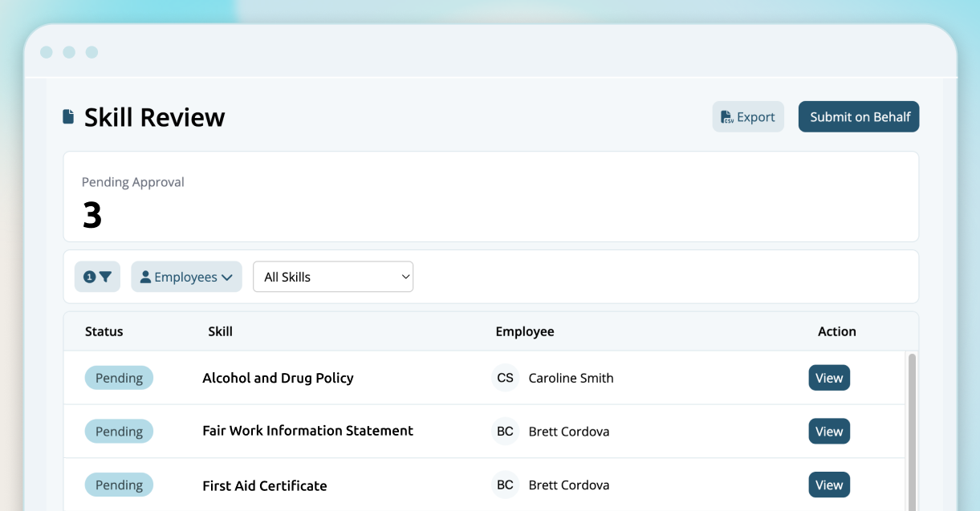This screenshot has width=980, height=511.
Task: Click the Skill Review page title
Action: pos(155,117)
